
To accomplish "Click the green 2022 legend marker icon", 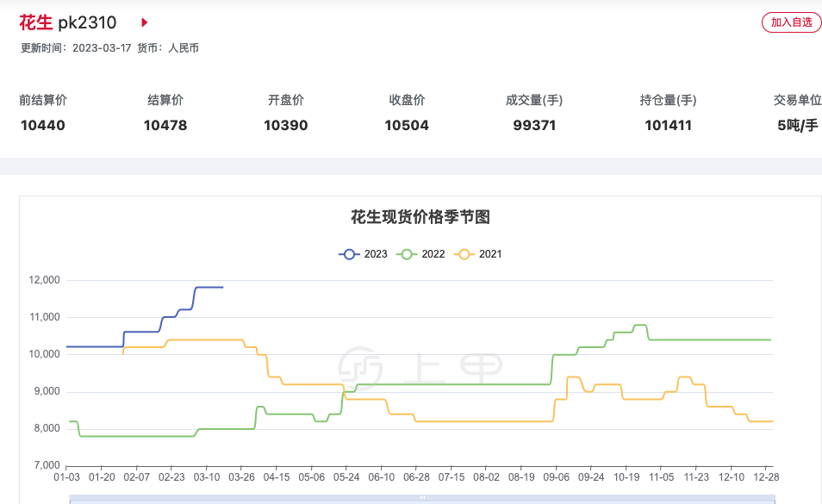I will point(407,254).
